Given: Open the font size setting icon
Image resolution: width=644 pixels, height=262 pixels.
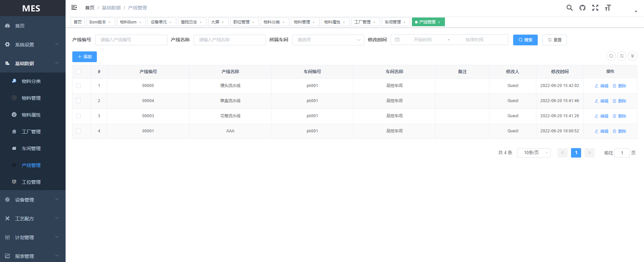Looking at the screenshot, I should [608, 8].
